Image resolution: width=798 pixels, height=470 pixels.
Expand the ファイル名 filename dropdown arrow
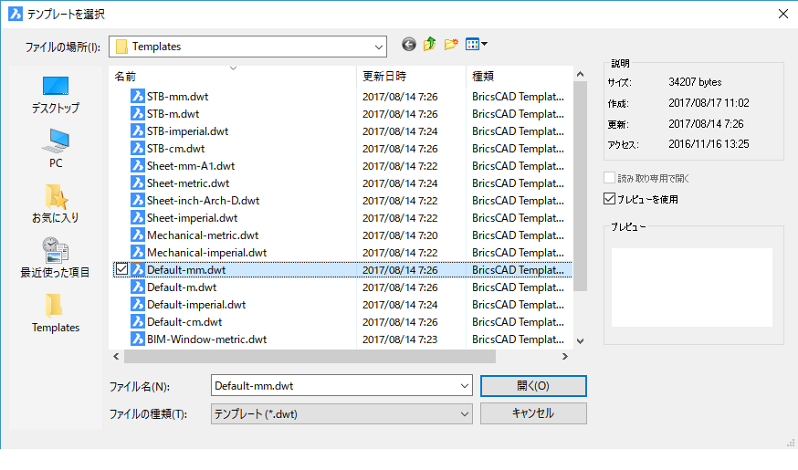tap(464, 386)
